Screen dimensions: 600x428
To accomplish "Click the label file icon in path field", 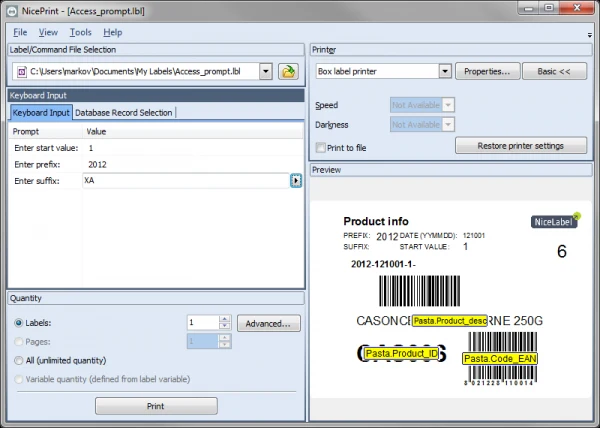I will tap(22, 72).
